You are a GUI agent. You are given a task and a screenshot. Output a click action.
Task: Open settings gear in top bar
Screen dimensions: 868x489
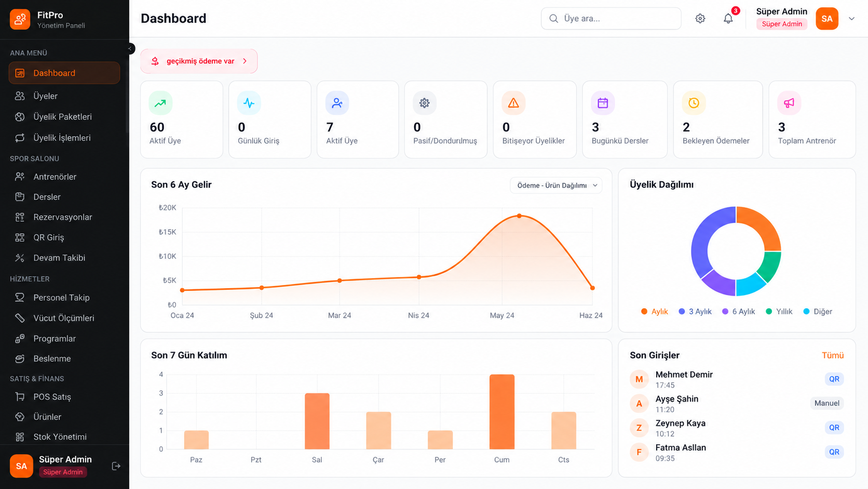tap(700, 19)
